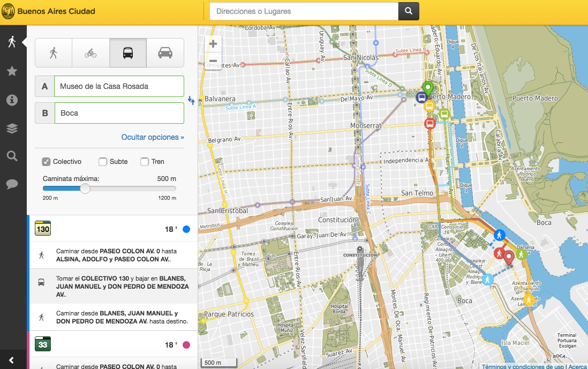Viewport: 588px width, 369px height.
Task: Click the bus icon in the Colectivo 130 step
Action: (x=41, y=282)
